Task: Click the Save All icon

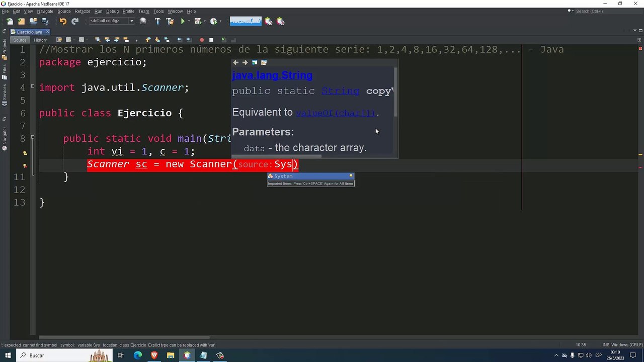Action: pyautogui.click(x=45, y=21)
